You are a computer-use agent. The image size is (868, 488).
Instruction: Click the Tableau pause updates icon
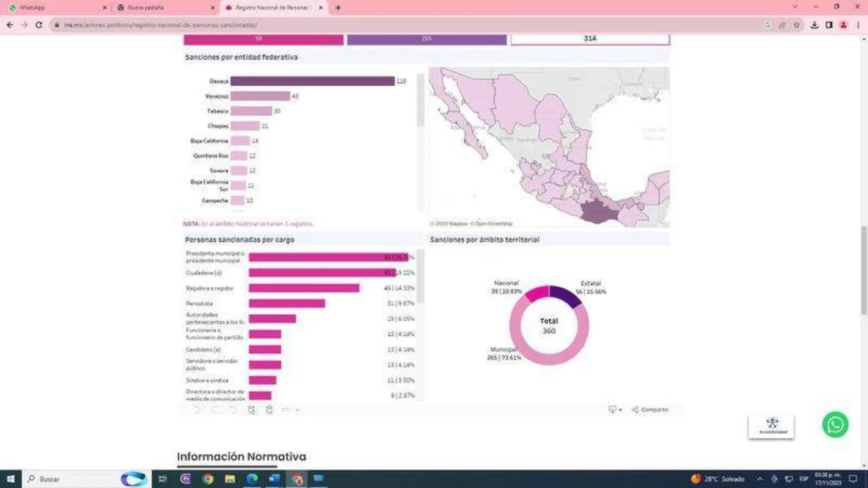(269, 410)
